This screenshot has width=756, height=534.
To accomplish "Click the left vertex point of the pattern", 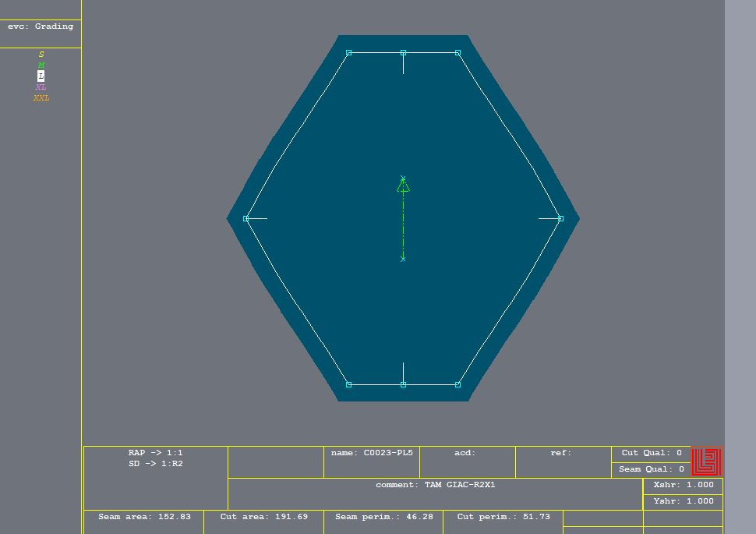I will 246,218.
